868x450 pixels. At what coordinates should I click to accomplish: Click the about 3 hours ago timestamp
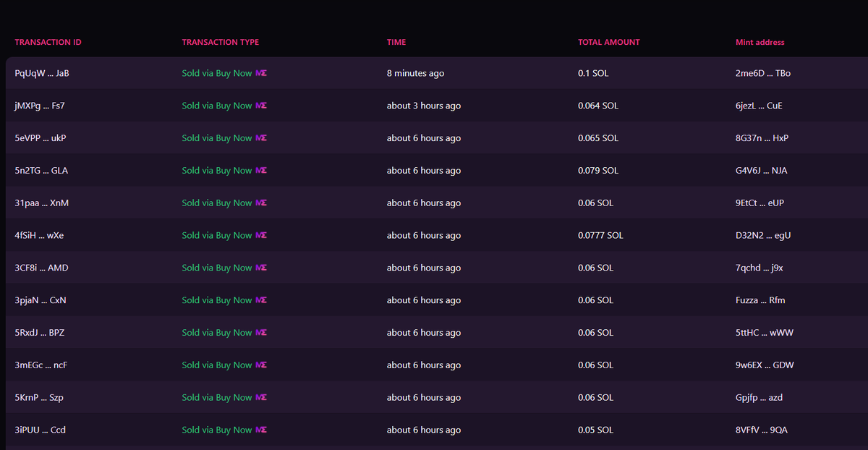click(x=424, y=106)
